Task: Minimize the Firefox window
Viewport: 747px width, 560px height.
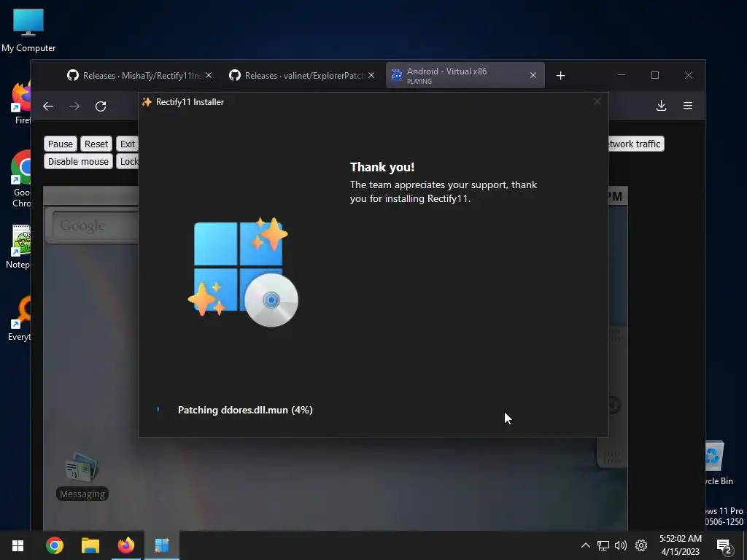Action: tap(622, 75)
